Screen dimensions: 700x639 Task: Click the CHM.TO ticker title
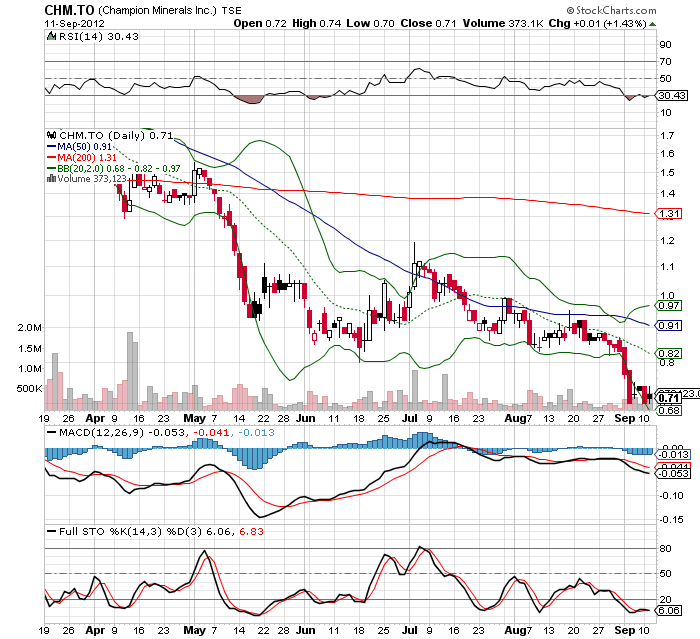[69, 10]
